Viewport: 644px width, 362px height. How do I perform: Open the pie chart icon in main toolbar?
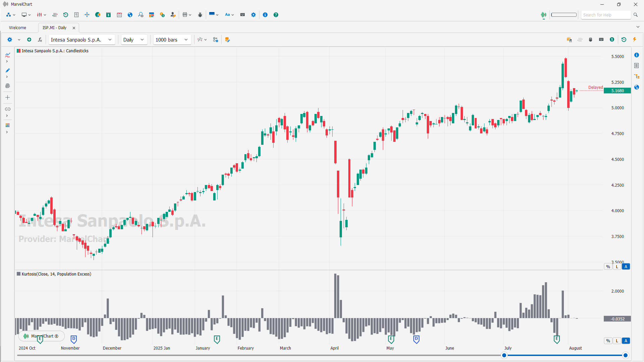(x=98, y=15)
